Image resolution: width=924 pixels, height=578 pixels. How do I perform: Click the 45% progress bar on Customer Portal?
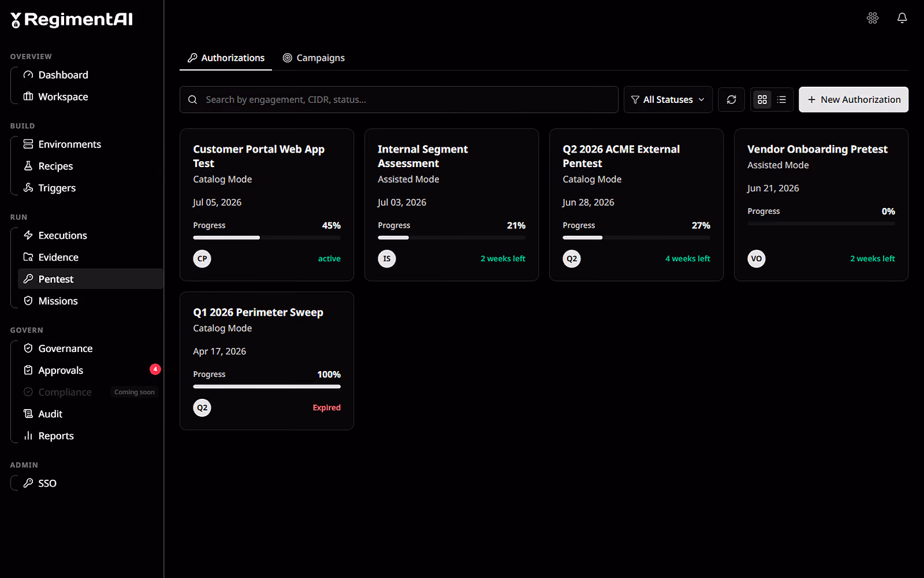click(x=267, y=238)
